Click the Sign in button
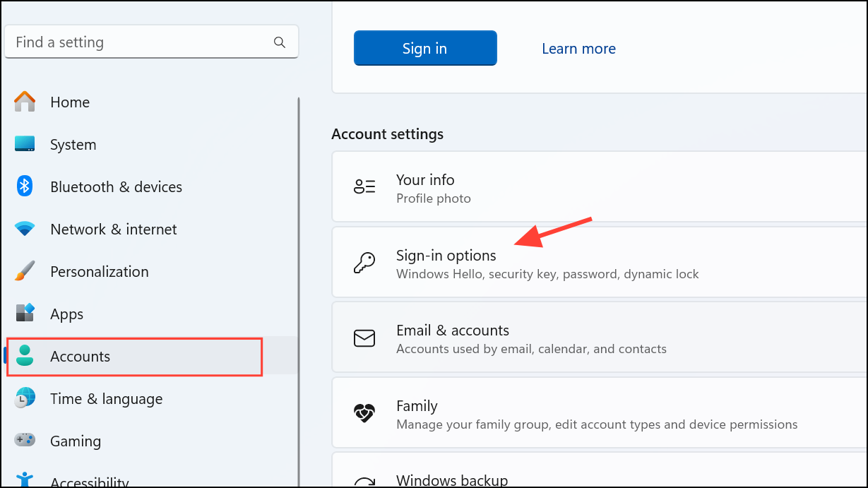The image size is (868, 488). coord(424,48)
